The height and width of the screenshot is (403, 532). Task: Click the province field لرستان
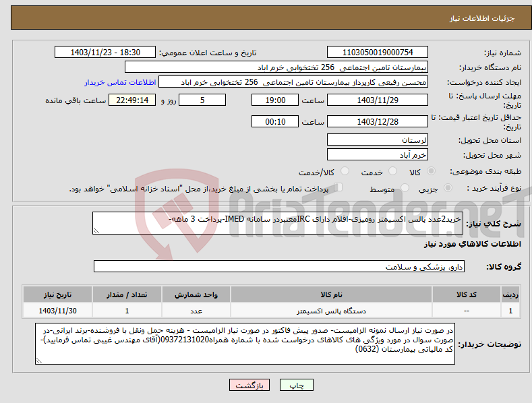pos(378,139)
